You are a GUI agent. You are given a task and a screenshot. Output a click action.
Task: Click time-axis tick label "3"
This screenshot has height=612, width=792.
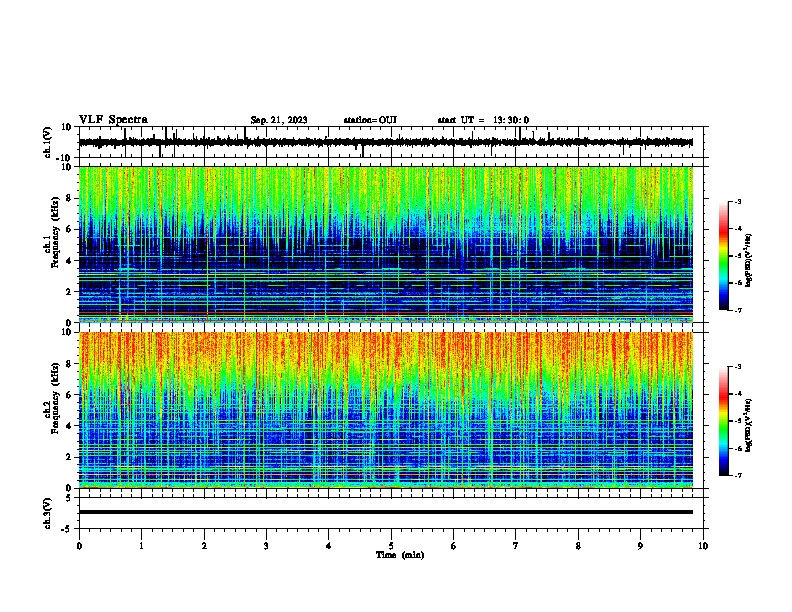click(x=266, y=546)
